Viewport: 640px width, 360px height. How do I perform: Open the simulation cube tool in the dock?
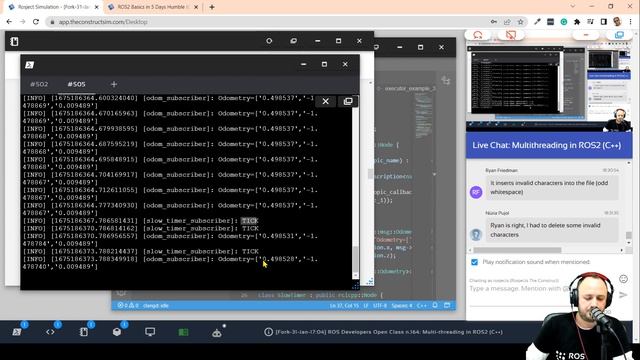[117, 332]
